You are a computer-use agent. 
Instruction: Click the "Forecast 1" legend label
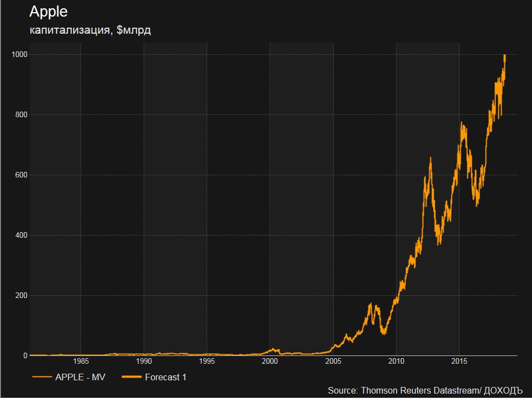tap(166, 377)
